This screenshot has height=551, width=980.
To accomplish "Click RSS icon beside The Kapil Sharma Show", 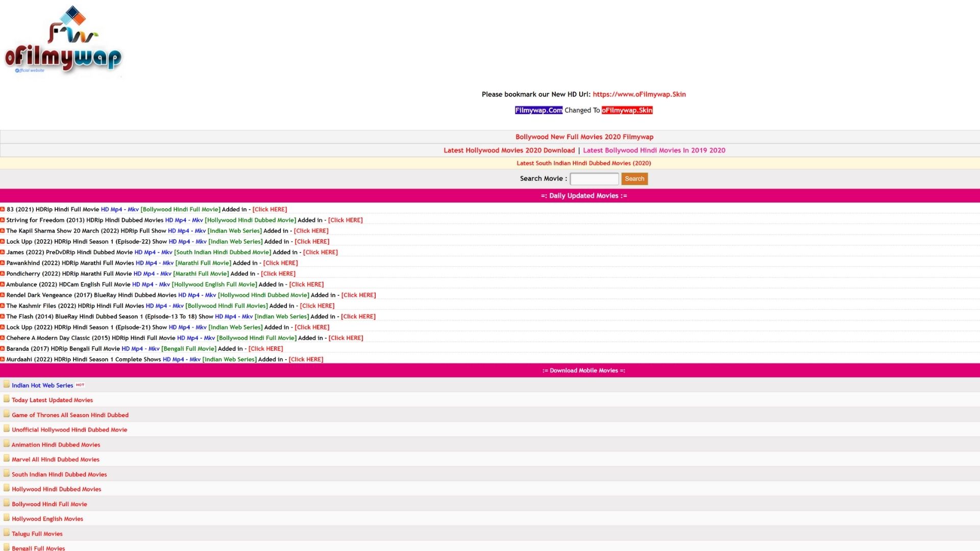I will click(x=3, y=231).
